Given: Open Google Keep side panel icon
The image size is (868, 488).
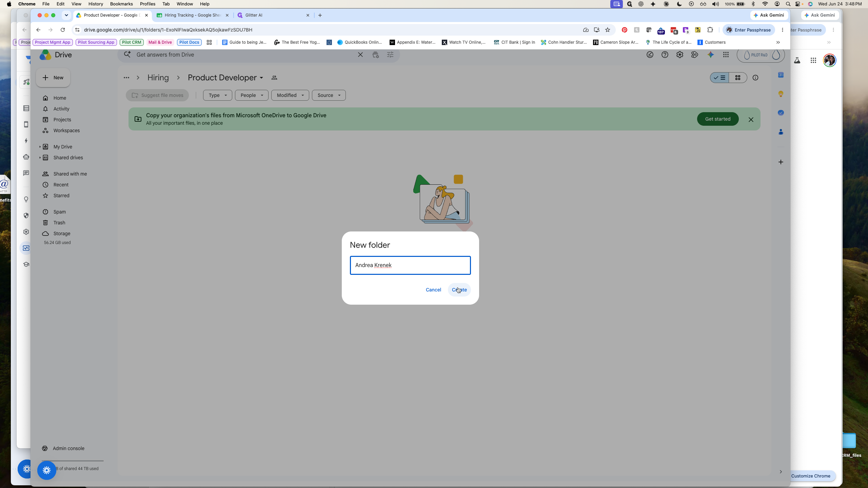Looking at the screenshot, I should point(781,94).
